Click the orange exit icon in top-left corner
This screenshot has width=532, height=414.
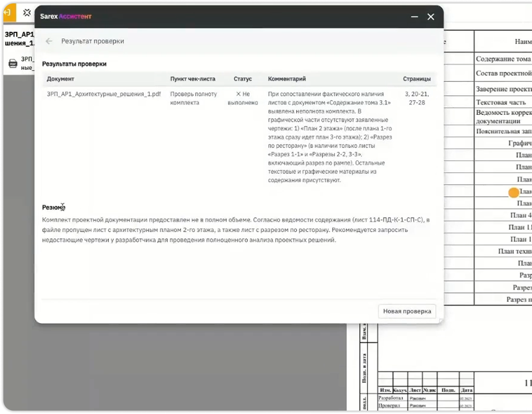click(x=9, y=12)
